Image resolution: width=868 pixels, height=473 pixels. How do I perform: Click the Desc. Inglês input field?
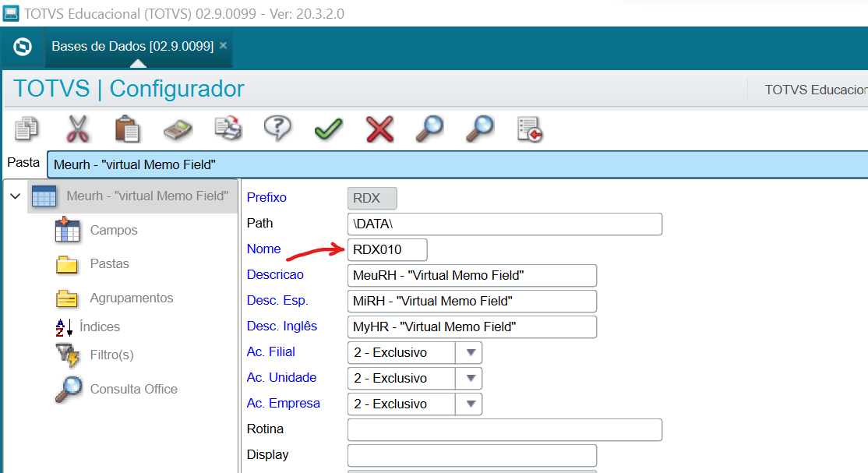point(471,327)
